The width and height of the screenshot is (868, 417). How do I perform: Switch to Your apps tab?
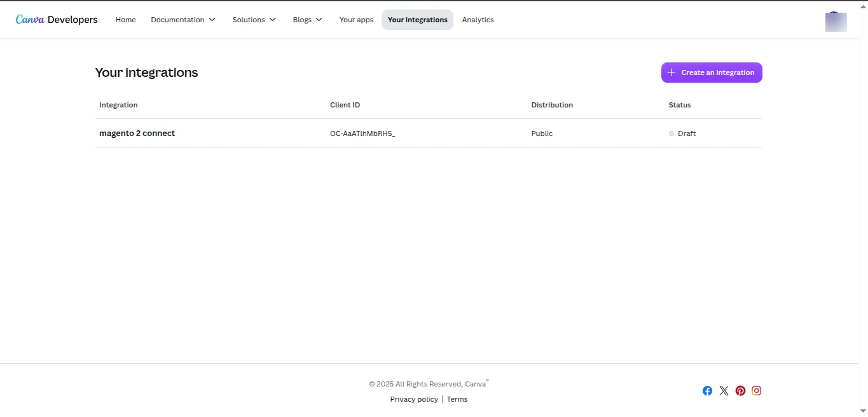[x=357, y=20]
